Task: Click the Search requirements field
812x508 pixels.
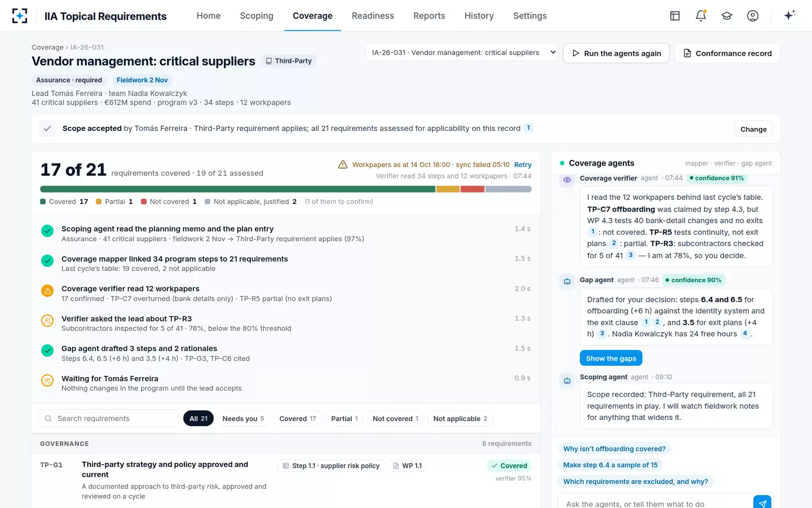Action: (108, 418)
